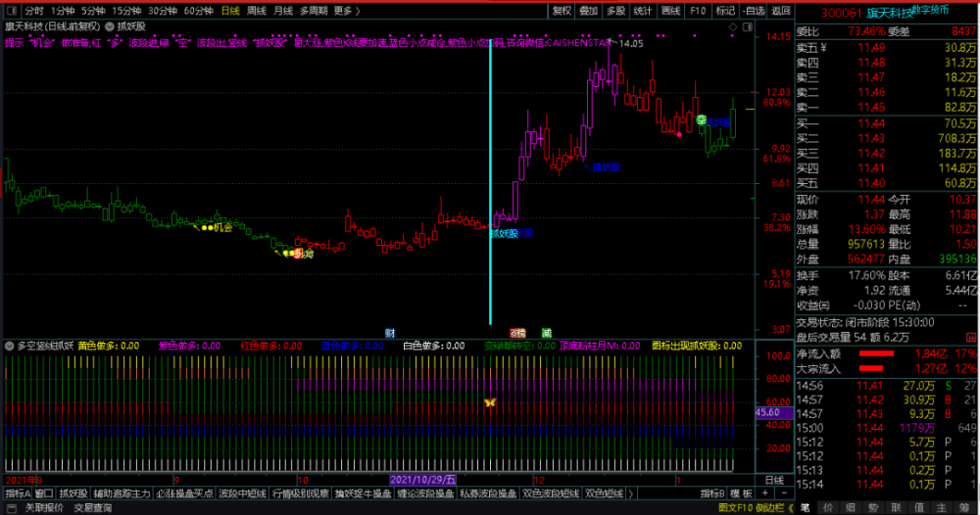This screenshot has height=515, width=980.
Task: Open F10 company info
Action: (698, 11)
